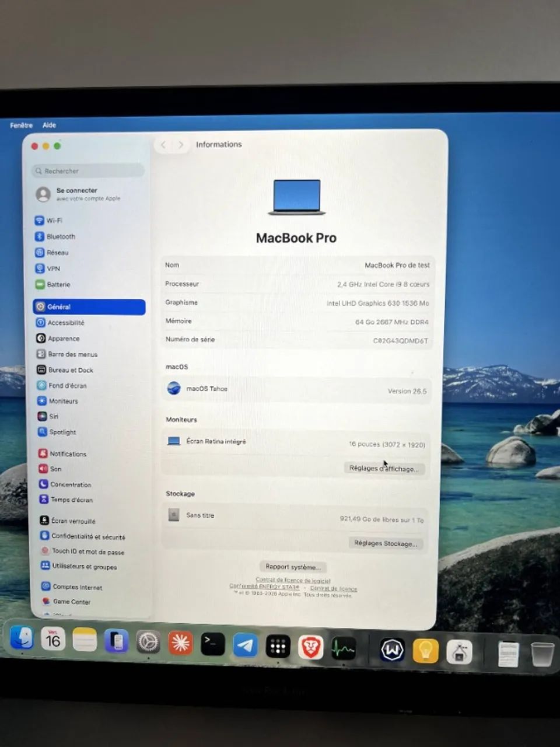This screenshot has width=560, height=747.
Task: Open the Contrat de licence link
Action: 334,588
